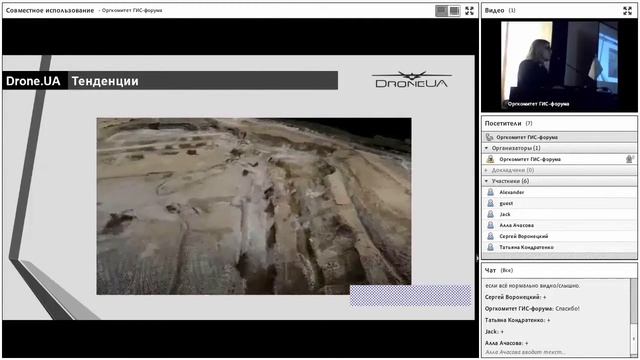Image resolution: width=640 pixels, height=360 pixels.
Task: Select participant Алла Ачасова in the list
Action: pyautogui.click(x=559, y=225)
